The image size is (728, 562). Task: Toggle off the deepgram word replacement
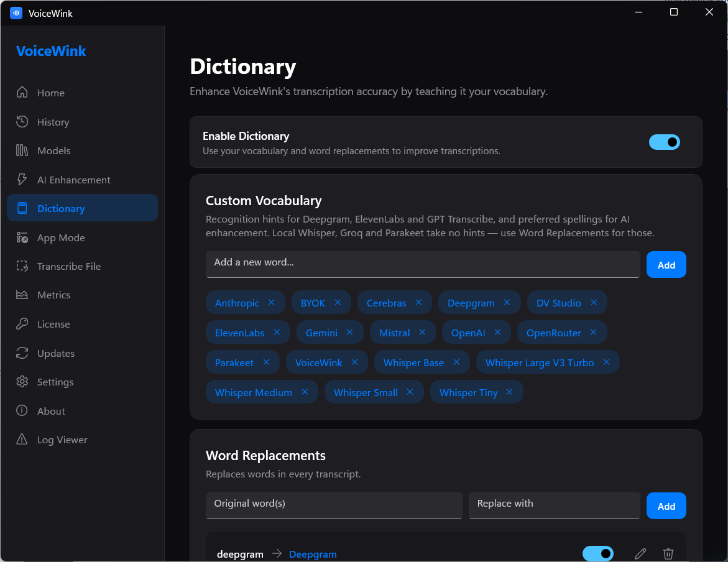(598, 554)
